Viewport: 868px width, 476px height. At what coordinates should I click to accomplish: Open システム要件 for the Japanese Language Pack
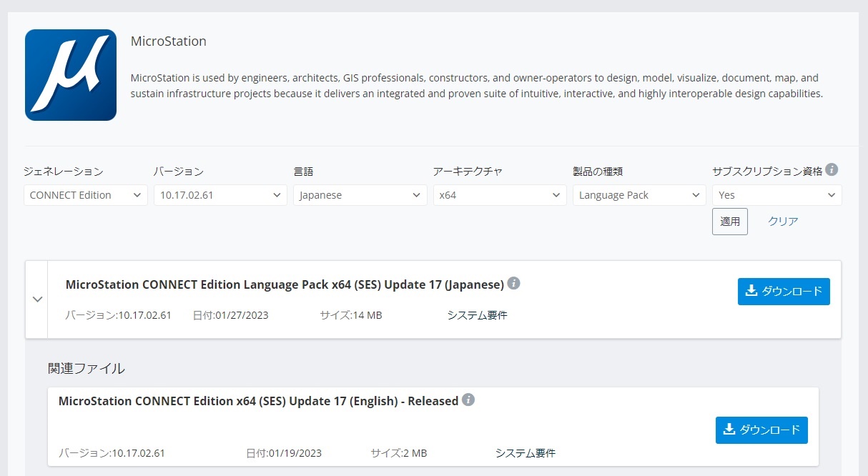click(477, 314)
